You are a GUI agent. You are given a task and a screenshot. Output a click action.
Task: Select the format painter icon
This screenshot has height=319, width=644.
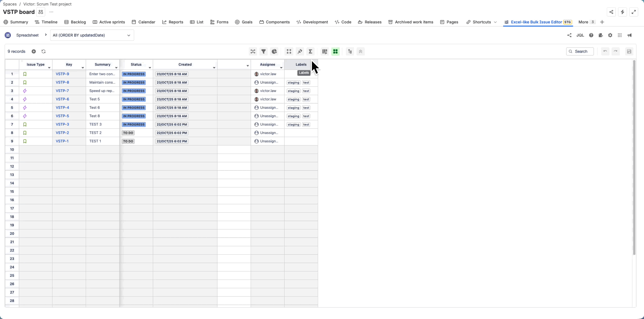coord(300,51)
